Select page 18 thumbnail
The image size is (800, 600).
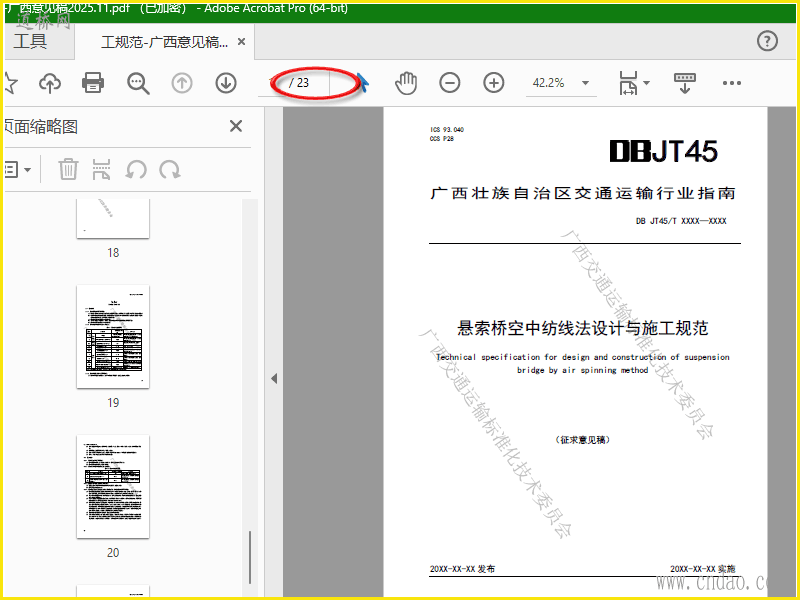(113, 218)
